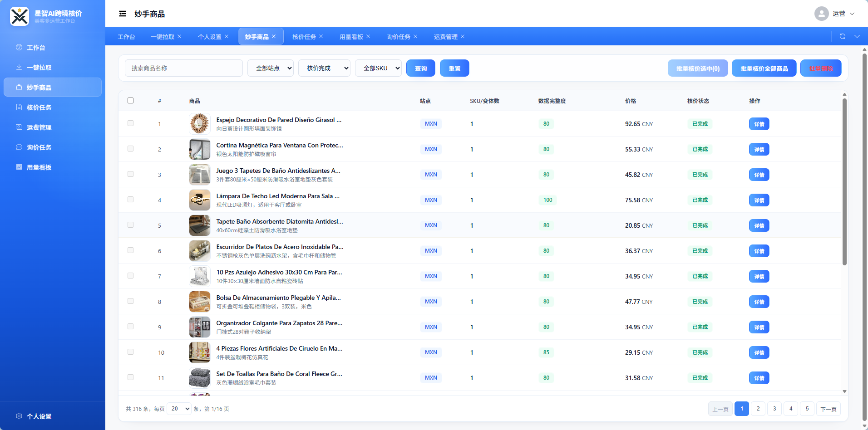Screen dimensions: 868x430
Task: Switch to the 工作台 tab
Action: point(126,37)
